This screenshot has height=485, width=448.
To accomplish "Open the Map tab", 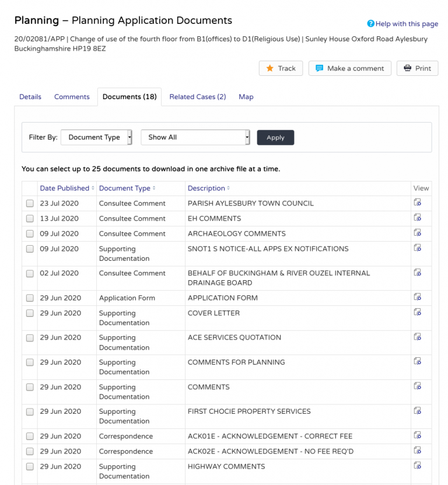I will pyautogui.click(x=246, y=96).
